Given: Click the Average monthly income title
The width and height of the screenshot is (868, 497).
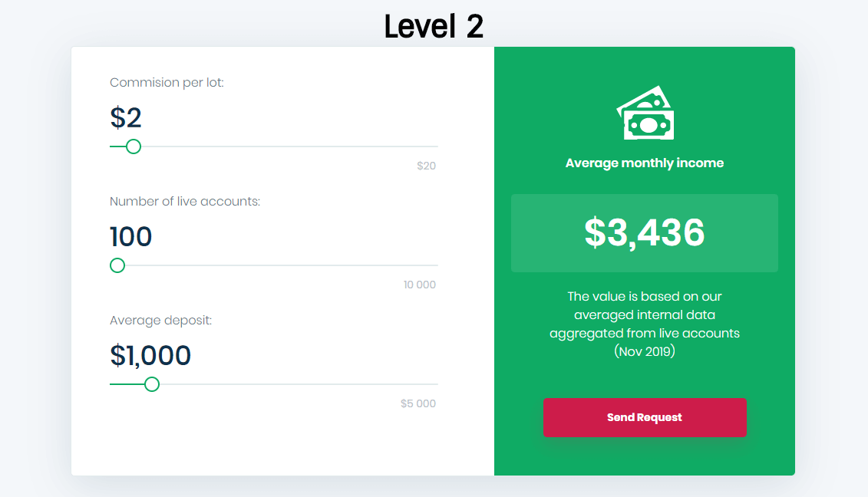Looking at the screenshot, I should pos(645,163).
